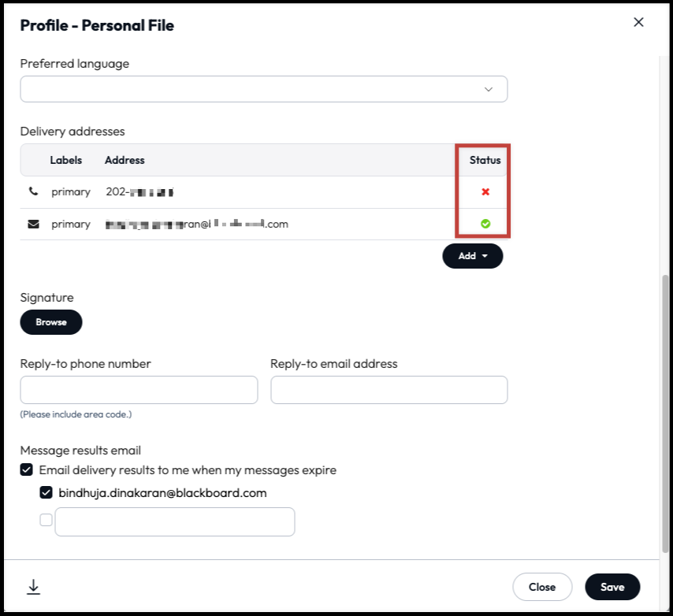The width and height of the screenshot is (673, 616).
Task: Click the download arrow icon at bottom
Action: (33, 587)
